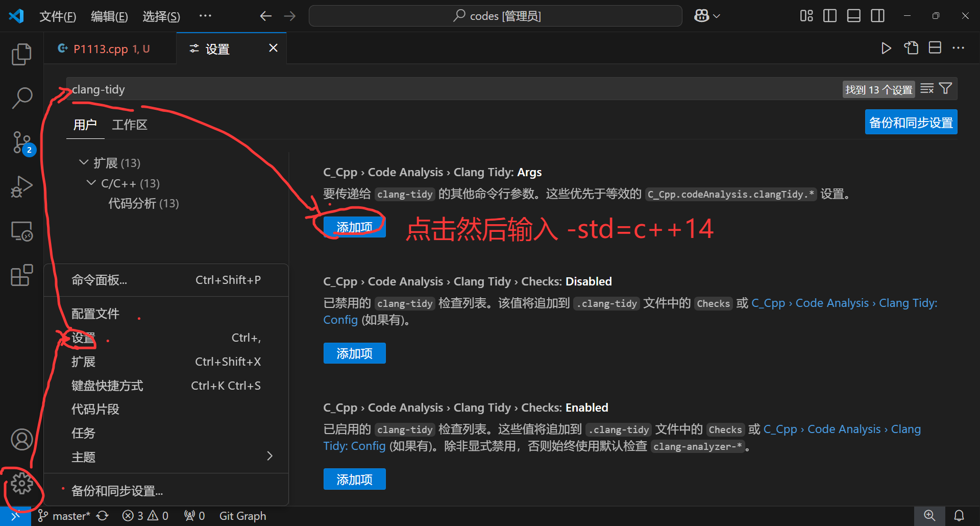The width and height of the screenshot is (980, 526).
Task: Toggle the bottom panel visibility
Action: pyautogui.click(x=854, y=16)
